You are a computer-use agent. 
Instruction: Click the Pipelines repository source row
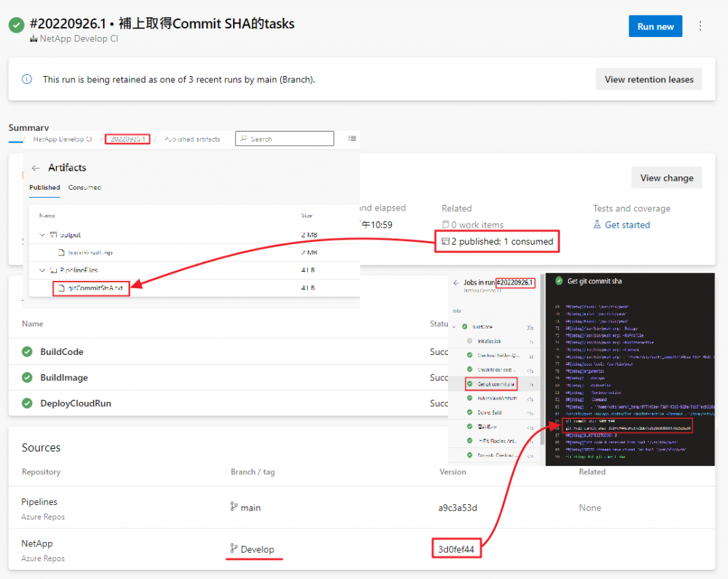click(x=361, y=507)
